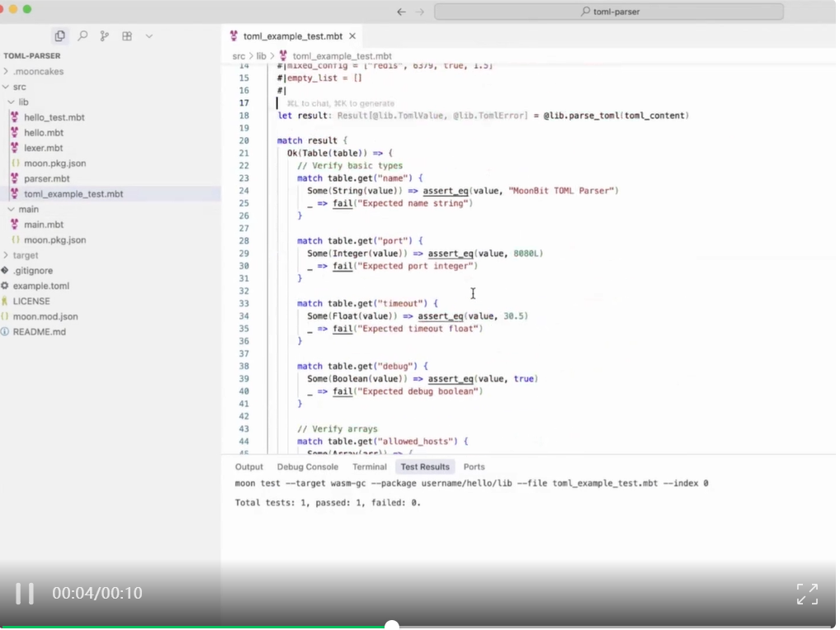
Task: Switch to the Ports tab
Action: [474, 467]
